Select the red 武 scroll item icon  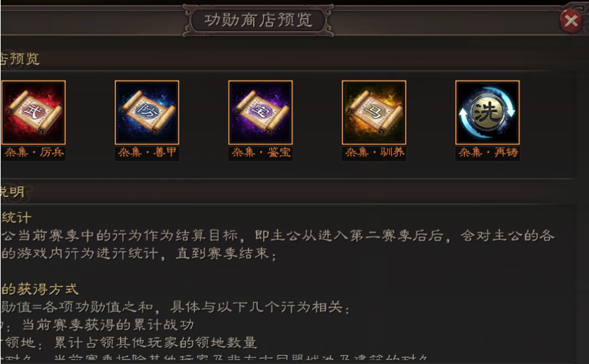(33, 112)
